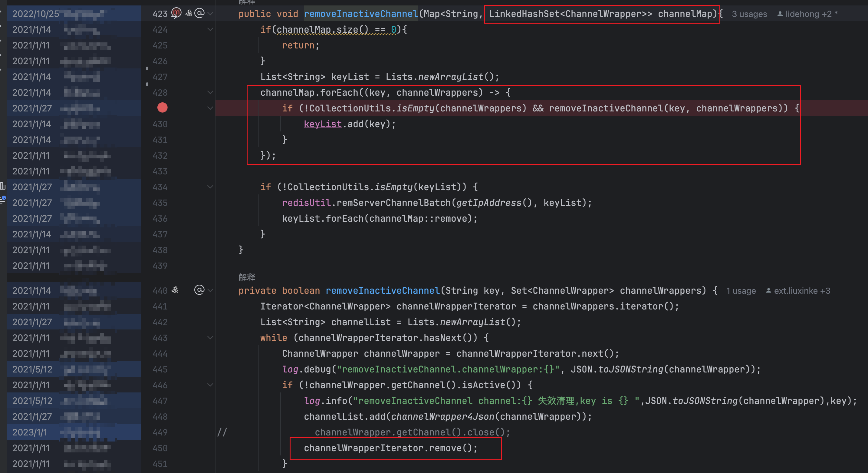Place the cursor on 'channelWrapperIterator.remove();' at line 450

(x=390, y=448)
